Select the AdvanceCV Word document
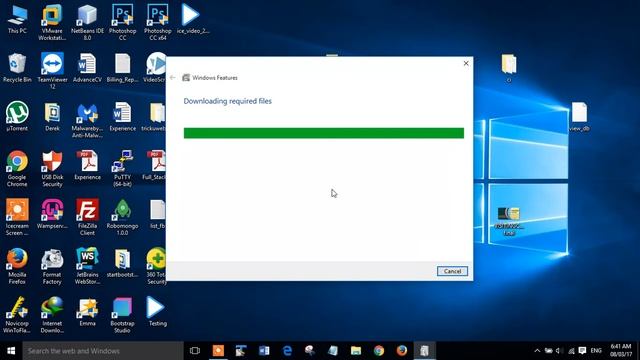Viewport: 640px width, 360px height. tap(87, 68)
